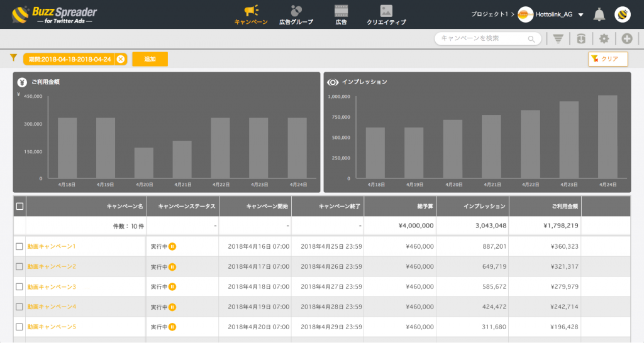Click the キャンペーン終了 column header
The image size is (644, 343).
pyautogui.click(x=328, y=207)
